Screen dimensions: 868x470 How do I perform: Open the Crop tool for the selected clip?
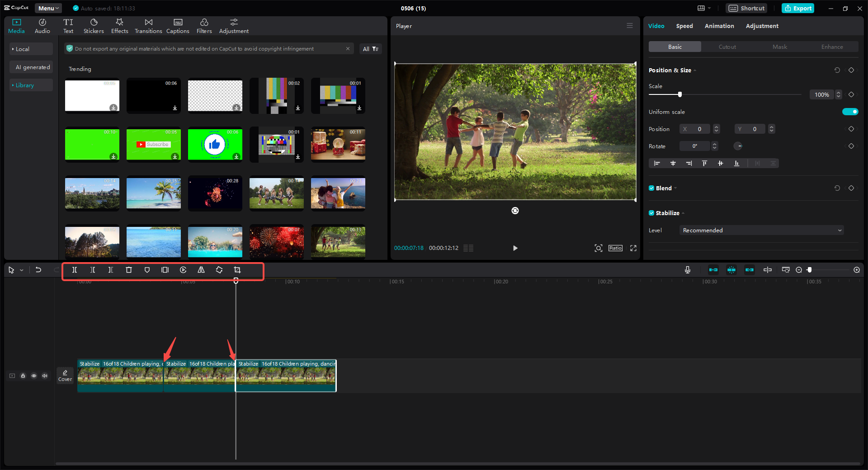237,270
